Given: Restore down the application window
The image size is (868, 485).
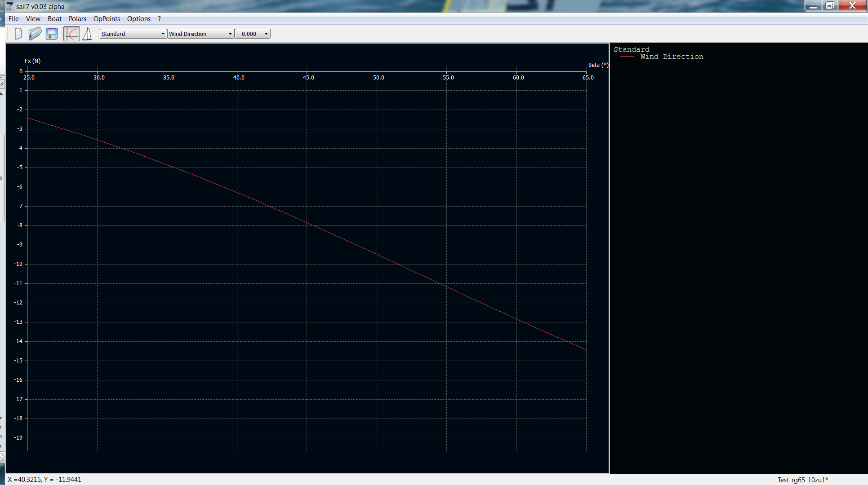Looking at the screenshot, I should pyautogui.click(x=830, y=6).
